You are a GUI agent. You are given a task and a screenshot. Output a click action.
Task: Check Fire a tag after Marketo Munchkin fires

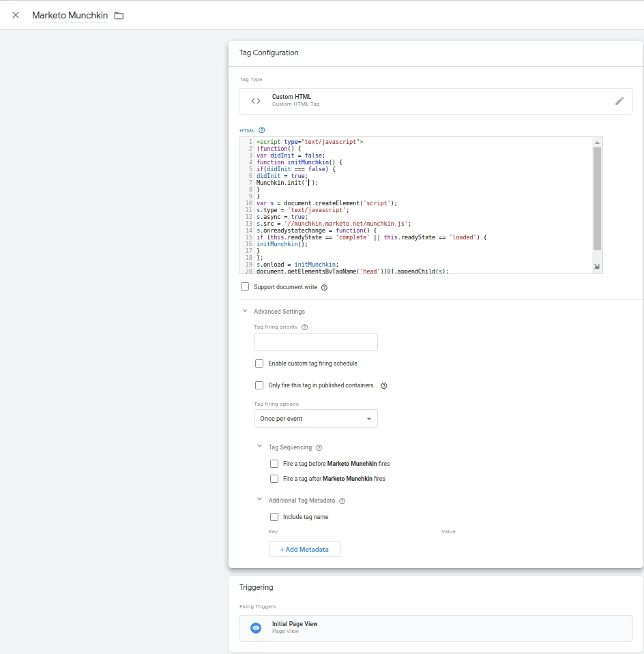click(274, 479)
